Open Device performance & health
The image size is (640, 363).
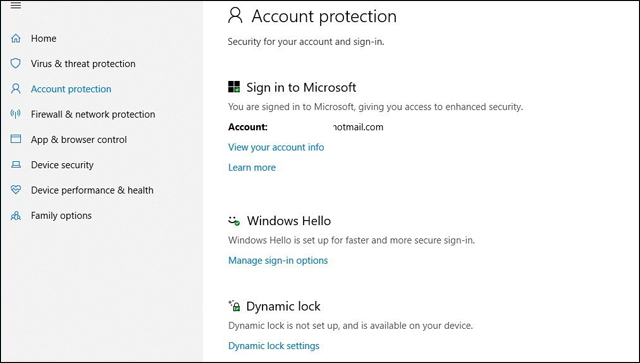92,190
